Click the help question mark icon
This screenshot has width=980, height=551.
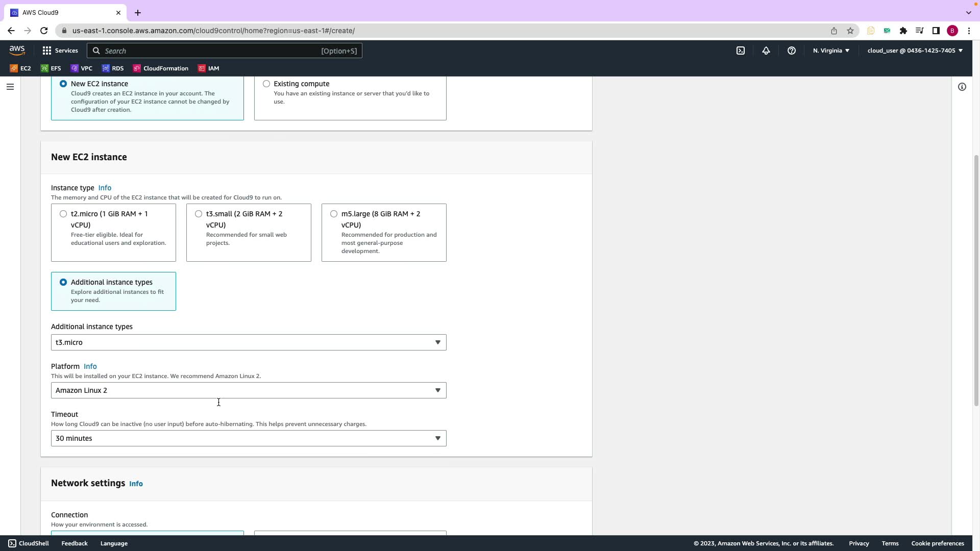click(x=792, y=51)
